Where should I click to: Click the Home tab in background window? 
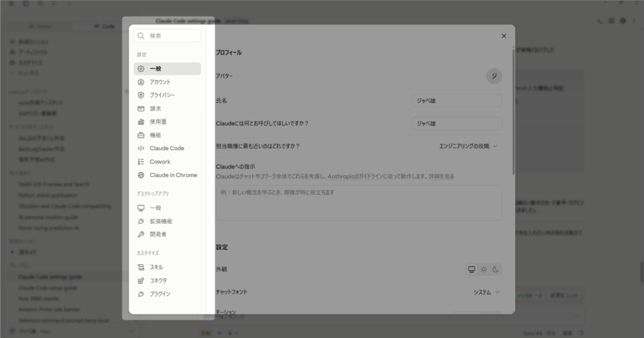(x=40, y=26)
